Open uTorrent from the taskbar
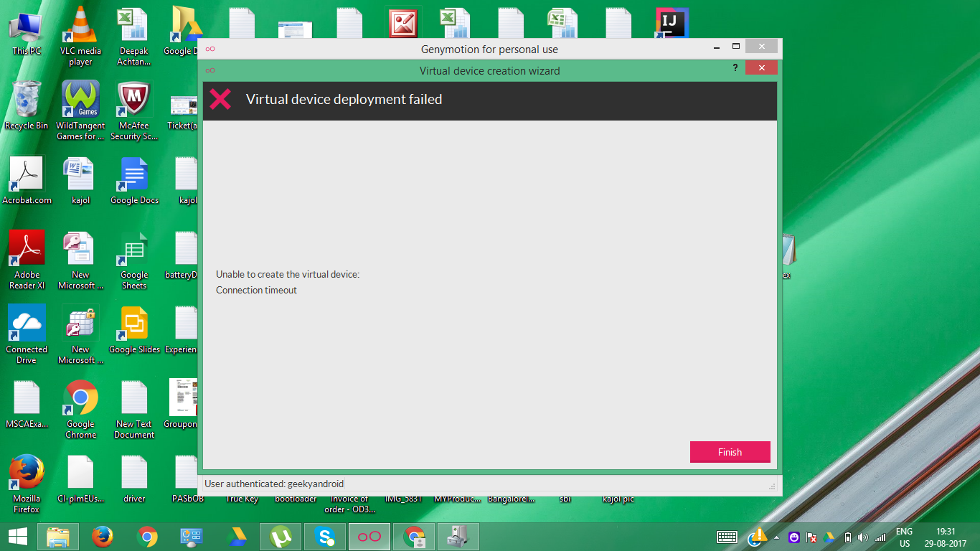The width and height of the screenshot is (980, 551). coord(280,537)
